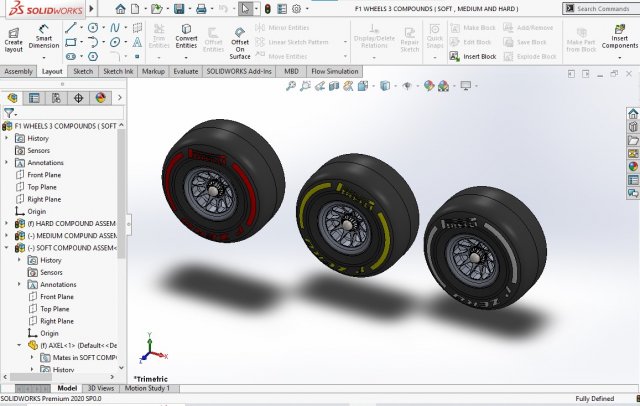The height and width of the screenshot is (406, 640).
Task: Click the Insert Block tool
Action: coord(473,56)
